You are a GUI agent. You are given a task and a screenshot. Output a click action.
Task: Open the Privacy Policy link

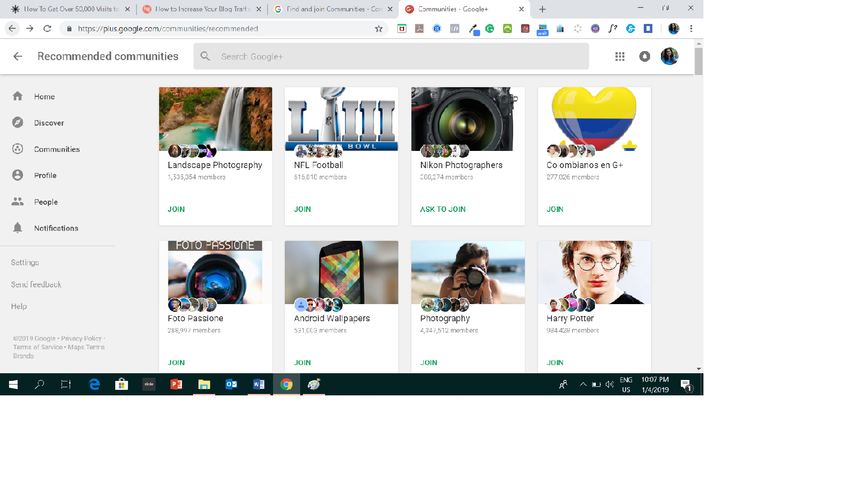tap(81, 338)
